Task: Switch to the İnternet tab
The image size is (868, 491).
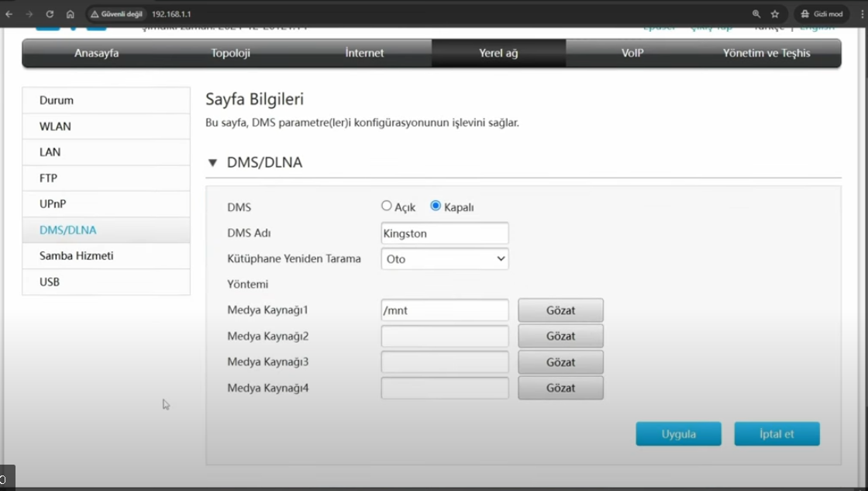Action: 363,53
